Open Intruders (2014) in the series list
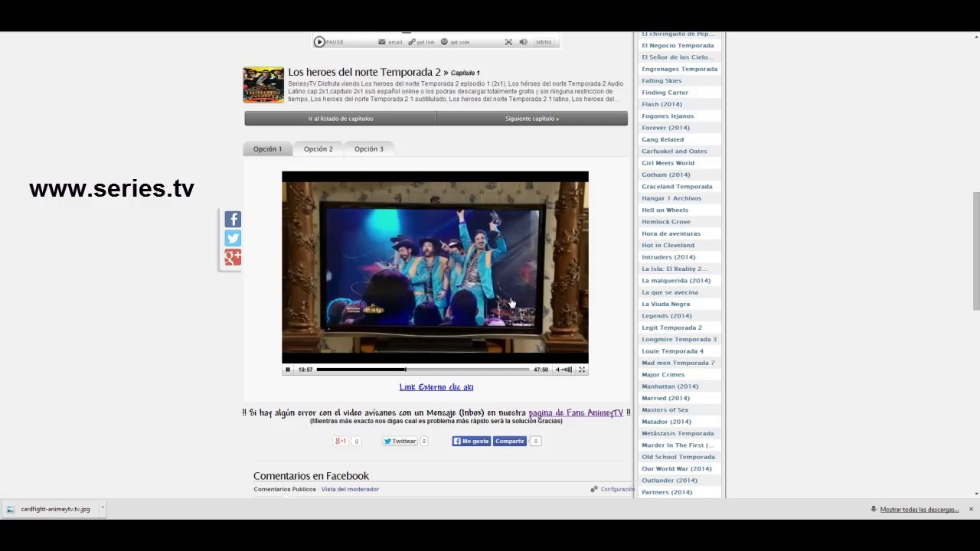Screen dimensions: 980x551 [668, 257]
